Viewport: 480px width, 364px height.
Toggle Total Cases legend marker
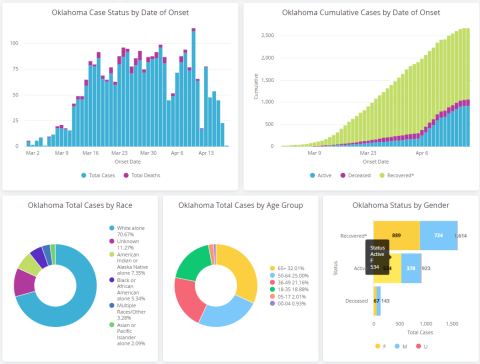[84, 175]
